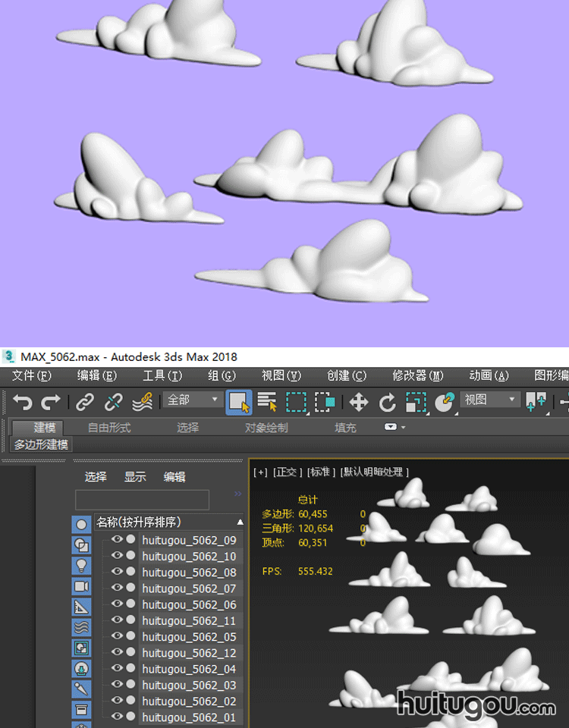Toggle display of cameras in Scene Explorer
The width and height of the screenshot is (569, 728).
coord(81,586)
